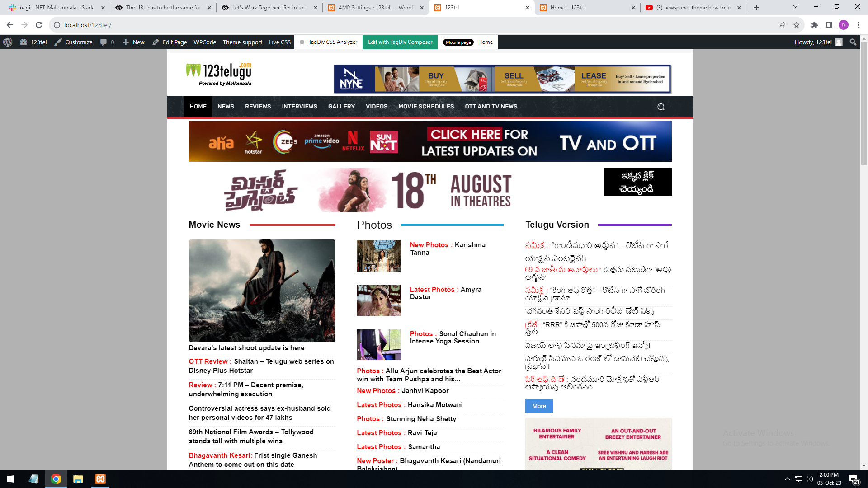
Task: Open XAMPP from the taskbar
Action: [x=100, y=479]
